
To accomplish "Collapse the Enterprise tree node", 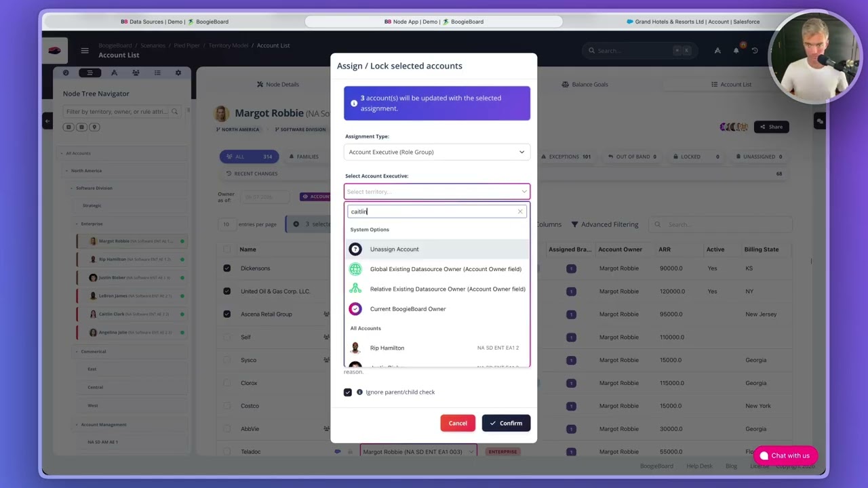I will point(77,224).
